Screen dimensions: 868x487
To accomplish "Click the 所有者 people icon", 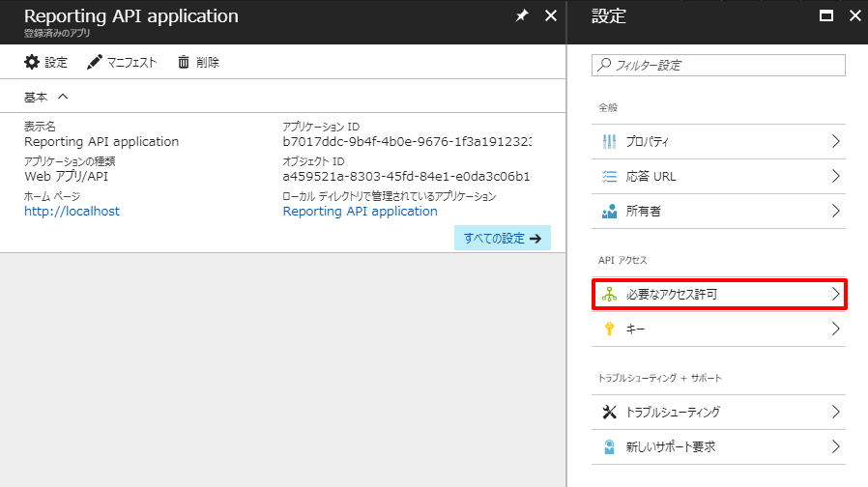I will [609, 212].
